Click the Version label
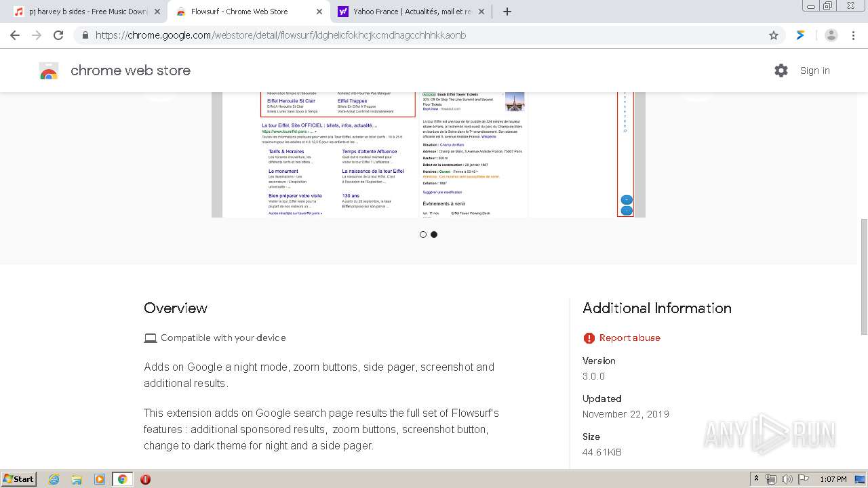Viewport: 868px width, 488px height. [x=599, y=361]
